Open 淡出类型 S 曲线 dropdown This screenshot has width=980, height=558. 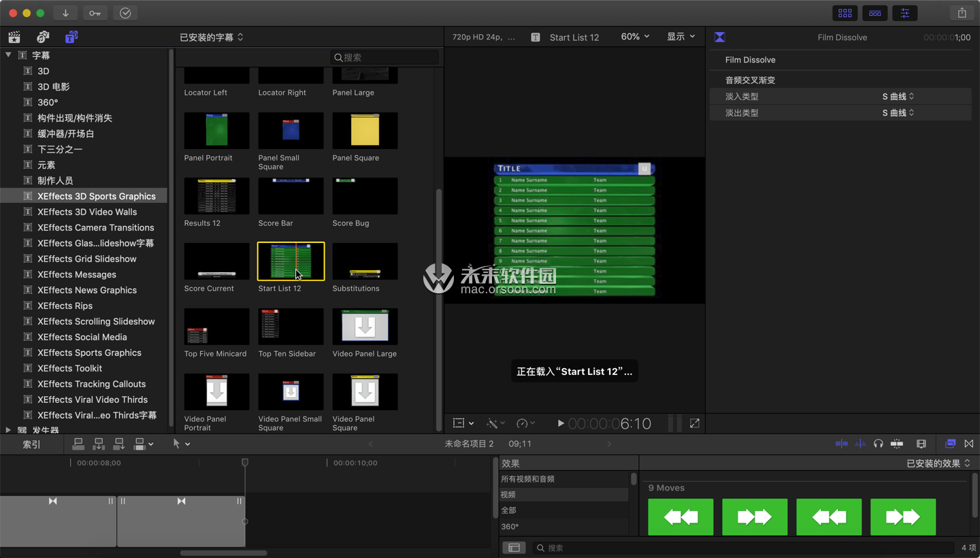click(898, 113)
